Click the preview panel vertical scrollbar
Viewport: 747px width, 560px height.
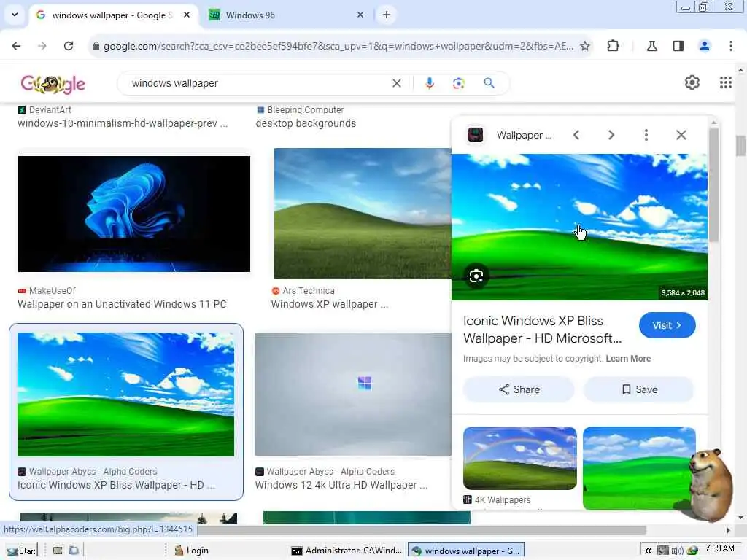713,184
